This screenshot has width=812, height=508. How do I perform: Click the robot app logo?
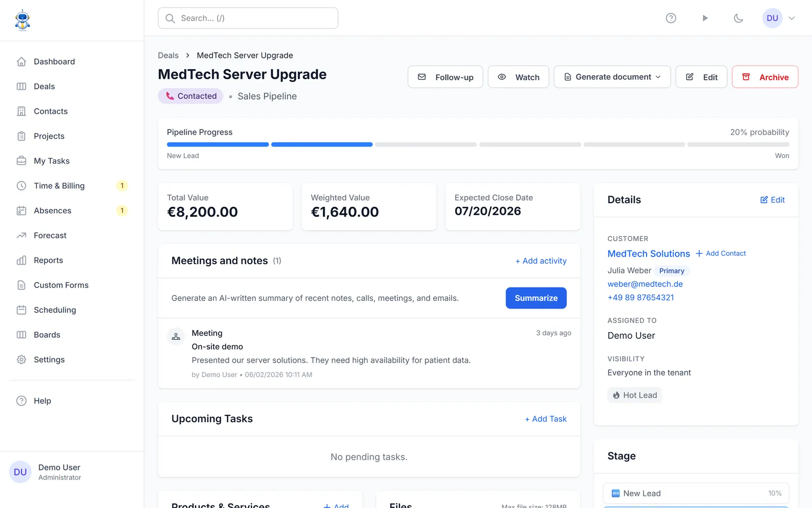pos(22,20)
